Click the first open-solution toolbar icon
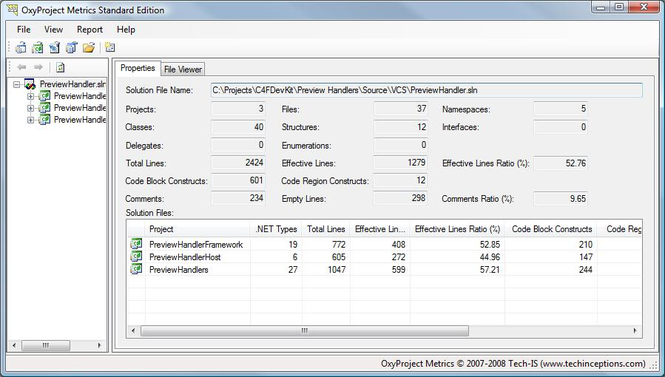This screenshot has height=377, width=665. [x=21, y=47]
